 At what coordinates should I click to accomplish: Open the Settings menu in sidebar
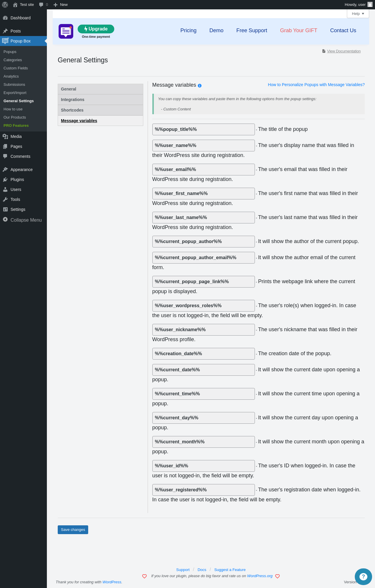18,209
